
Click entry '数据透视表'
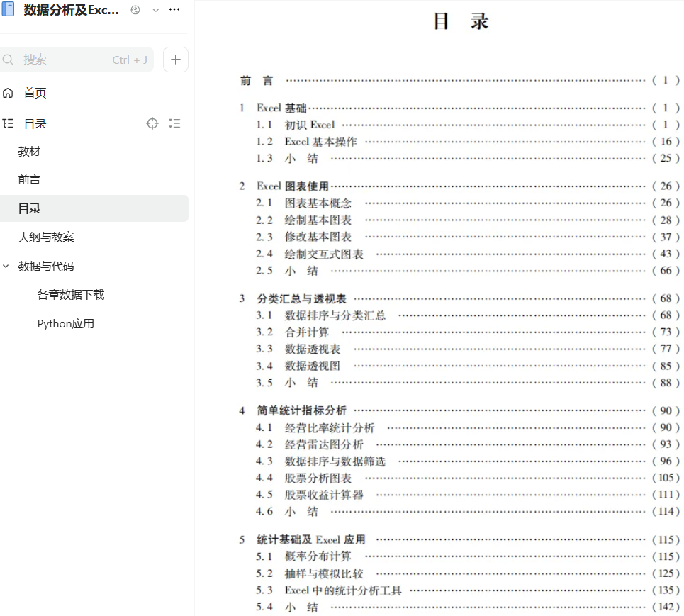click(x=313, y=349)
